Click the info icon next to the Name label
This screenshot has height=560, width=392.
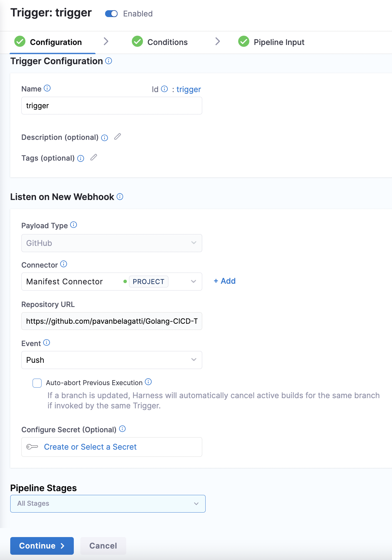(47, 88)
